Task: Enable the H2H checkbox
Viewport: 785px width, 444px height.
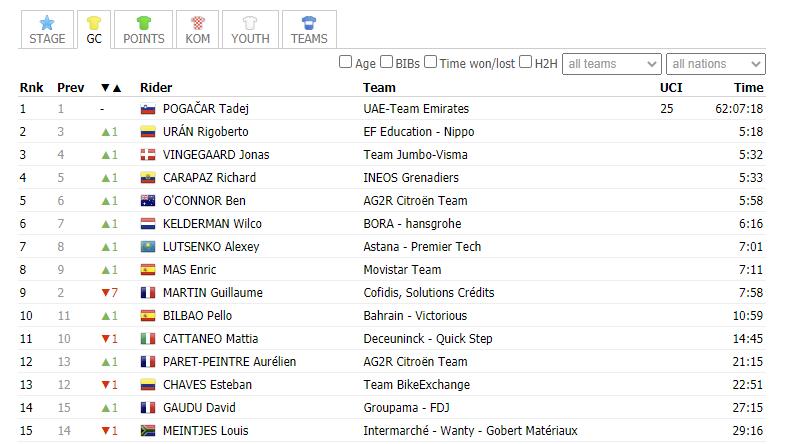Action: [525, 62]
